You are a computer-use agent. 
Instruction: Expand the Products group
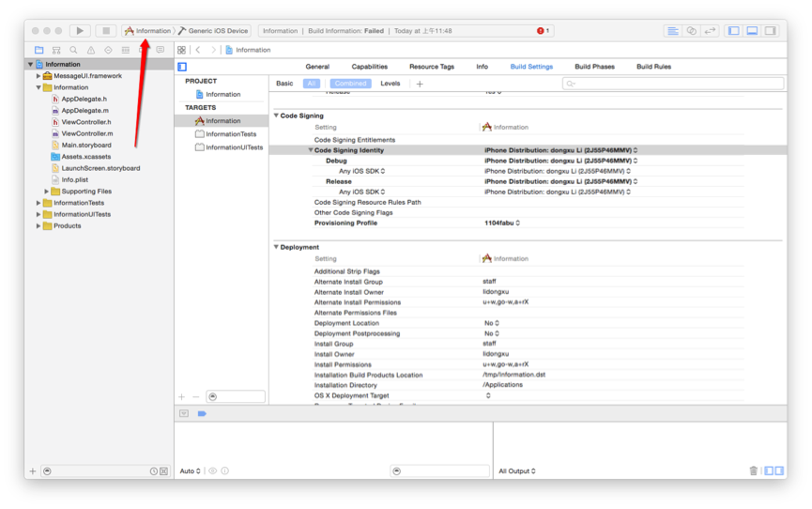[38, 226]
